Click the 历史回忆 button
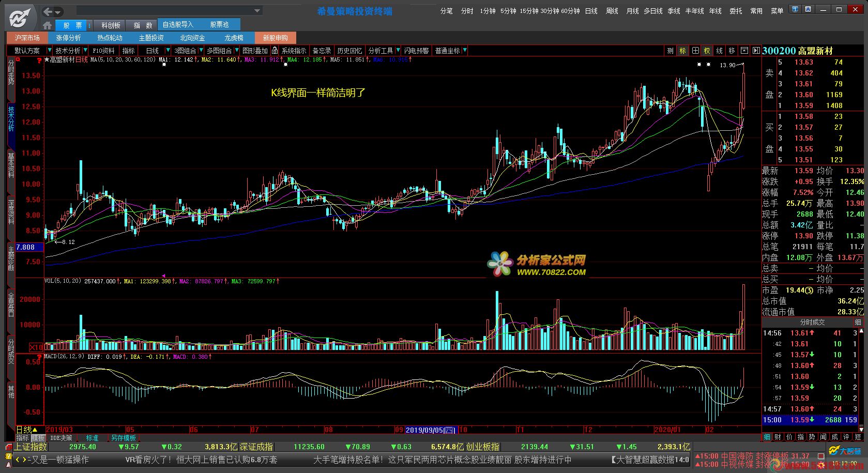 349,50
